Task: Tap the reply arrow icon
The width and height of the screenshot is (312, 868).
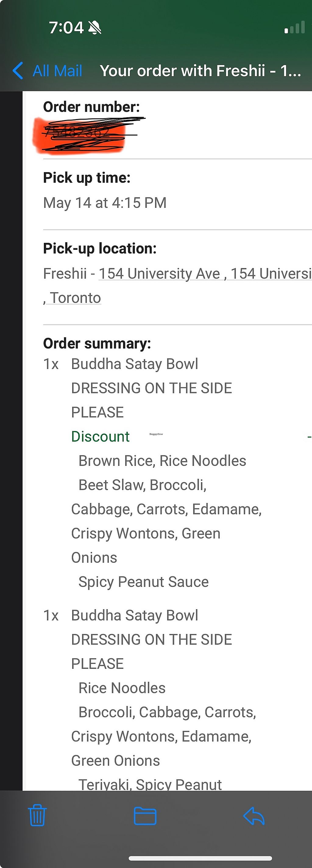Action: [254, 816]
